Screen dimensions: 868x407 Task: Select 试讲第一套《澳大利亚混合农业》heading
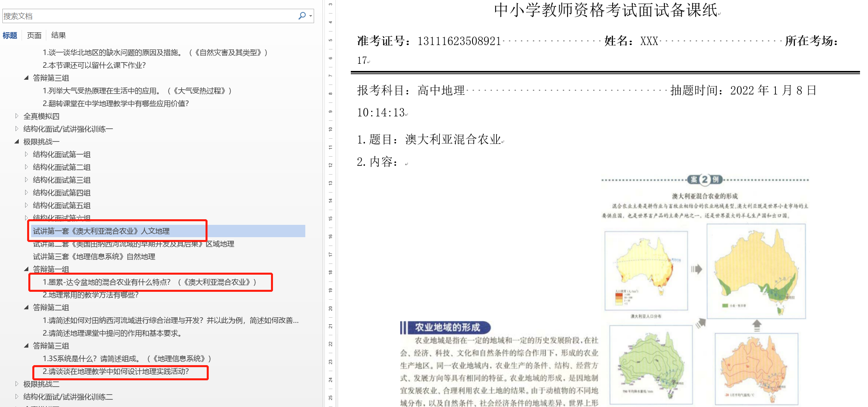(x=101, y=231)
